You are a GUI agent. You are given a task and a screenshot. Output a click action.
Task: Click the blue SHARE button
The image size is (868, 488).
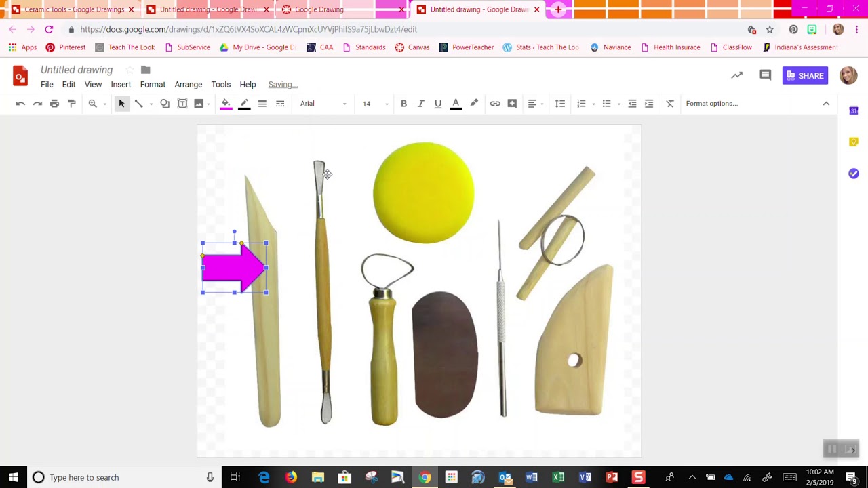coord(805,75)
